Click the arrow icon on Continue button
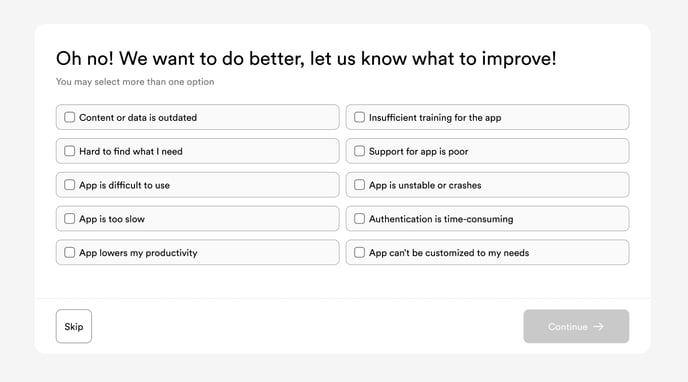Screen dimensions: 688x382 tap(598, 327)
